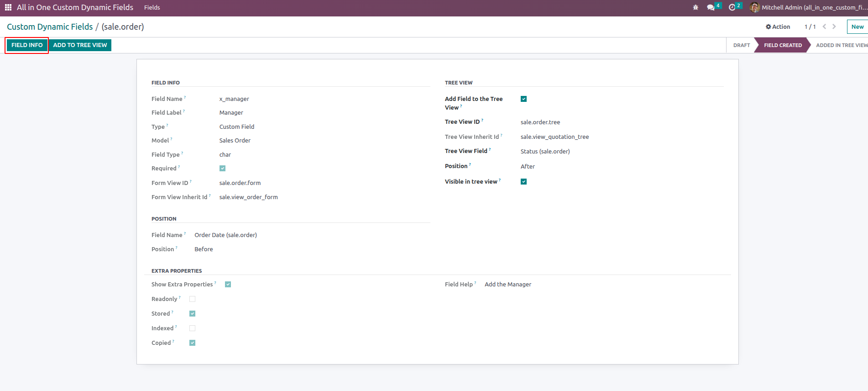Click the FIELD INFO button
This screenshot has height=391, width=868.
pos(27,45)
